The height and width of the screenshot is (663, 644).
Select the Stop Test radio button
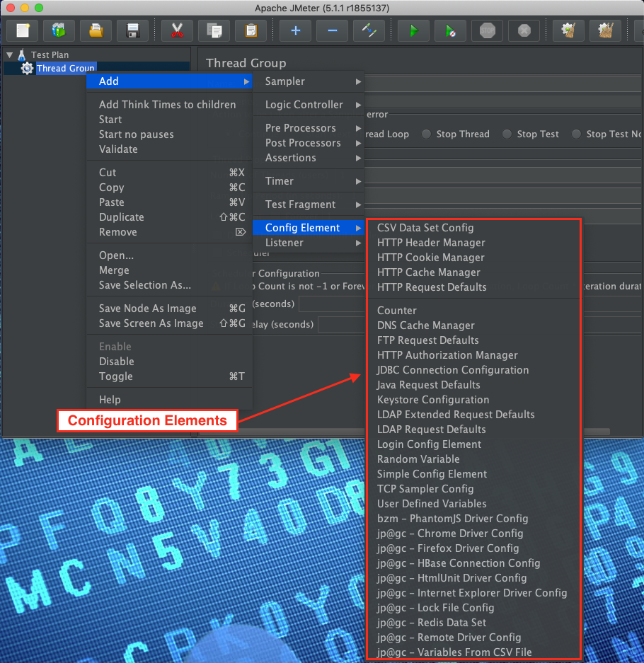[507, 134]
